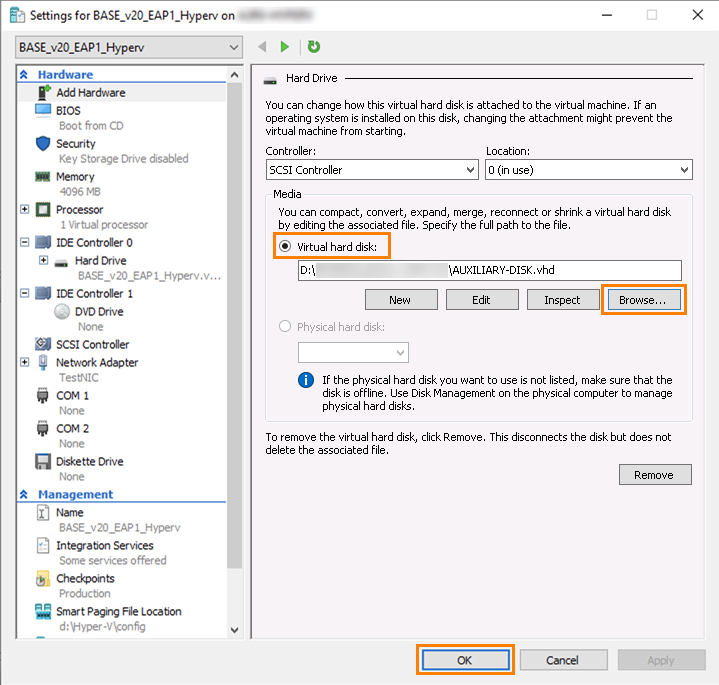Screen dimensions: 719x685
Task: Select the BIOS hardware item
Action: 68,110
